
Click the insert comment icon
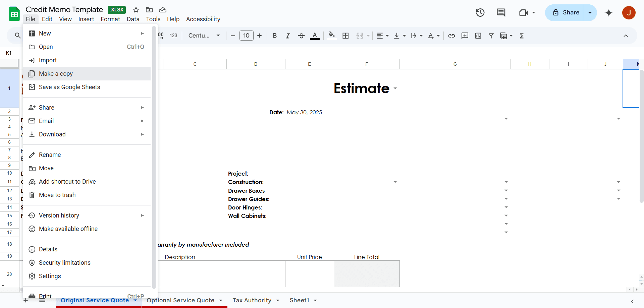click(x=465, y=36)
